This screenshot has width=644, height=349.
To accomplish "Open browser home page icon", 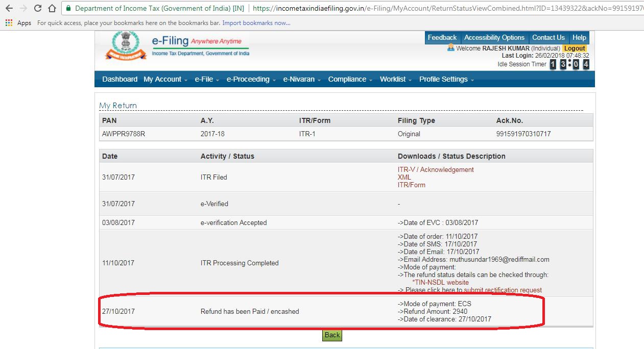I will pos(52,8).
